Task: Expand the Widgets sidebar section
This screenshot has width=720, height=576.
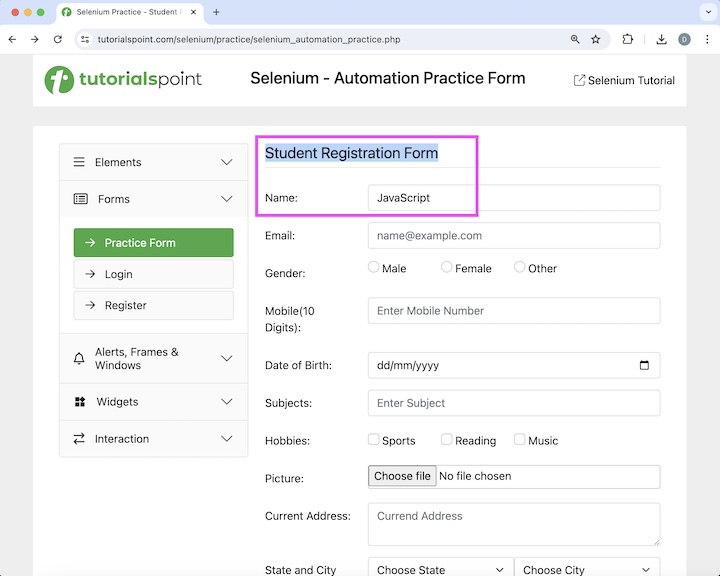Action: pyautogui.click(x=153, y=402)
